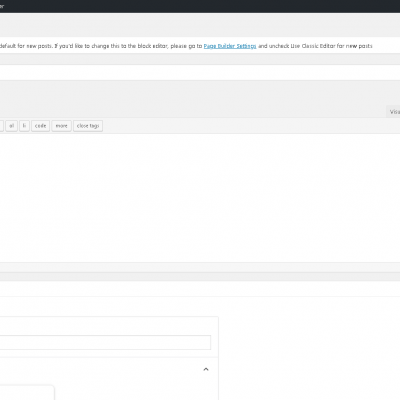Click inside the text editor content area
Viewport: 400px width, 400px height.
200,198
